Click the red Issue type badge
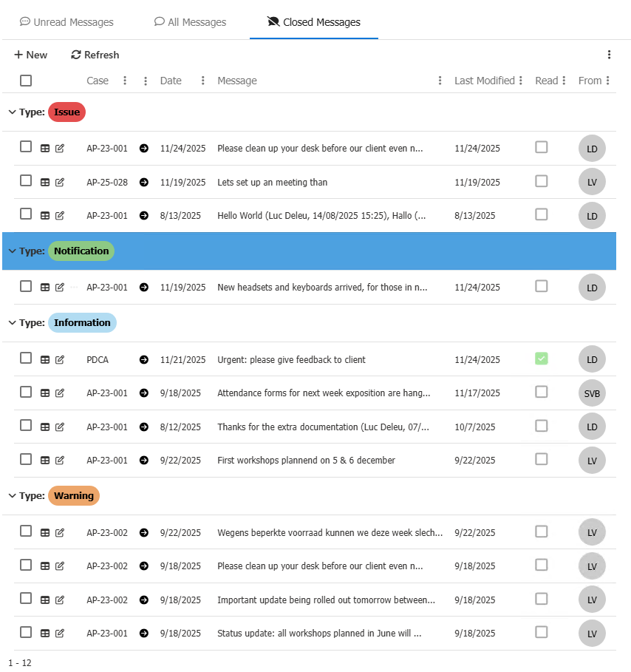 click(x=66, y=112)
